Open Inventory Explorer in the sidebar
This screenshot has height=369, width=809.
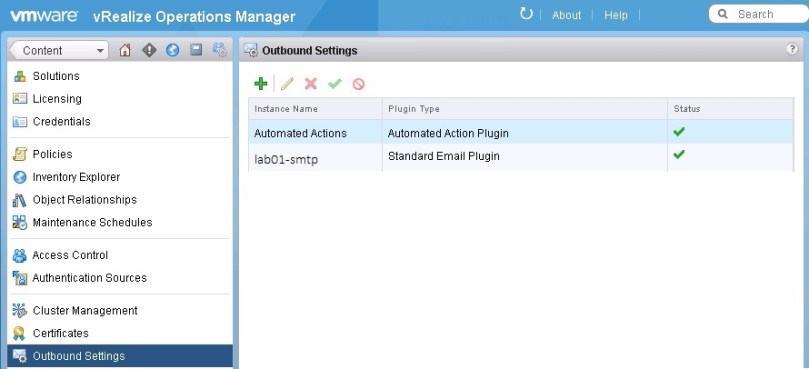[x=76, y=177]
